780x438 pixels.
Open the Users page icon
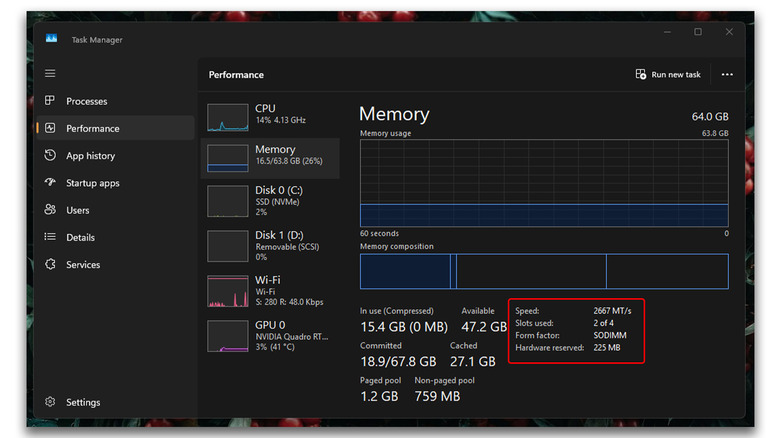(50, 210)
